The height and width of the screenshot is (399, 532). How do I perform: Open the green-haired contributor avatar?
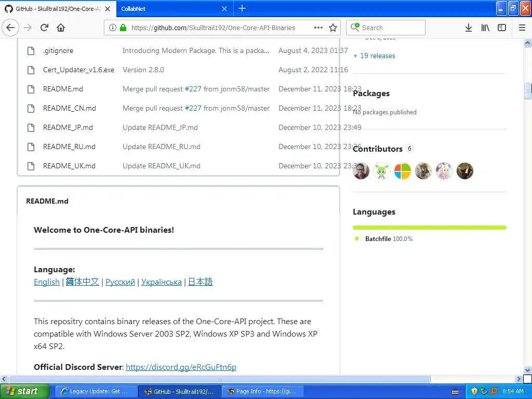pyautogui.click(x=382, y=170)
